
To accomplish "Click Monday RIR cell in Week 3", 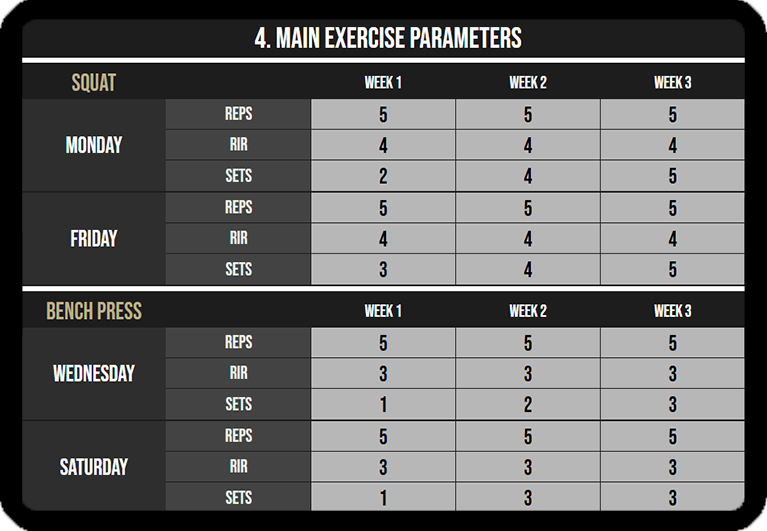I will tap(672, 145).
